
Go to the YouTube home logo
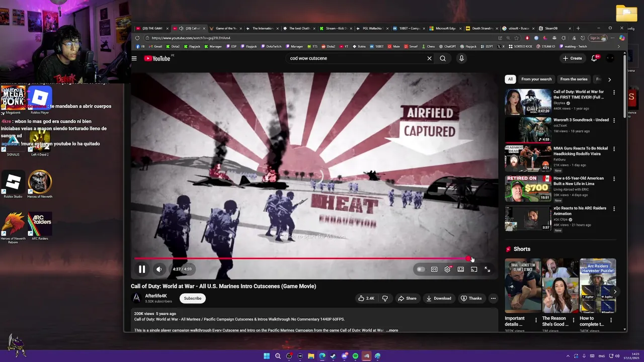point(157,58)
